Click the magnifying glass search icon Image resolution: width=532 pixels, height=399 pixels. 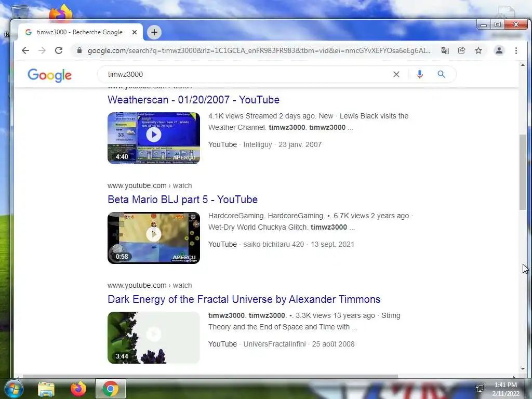[441, 74]
